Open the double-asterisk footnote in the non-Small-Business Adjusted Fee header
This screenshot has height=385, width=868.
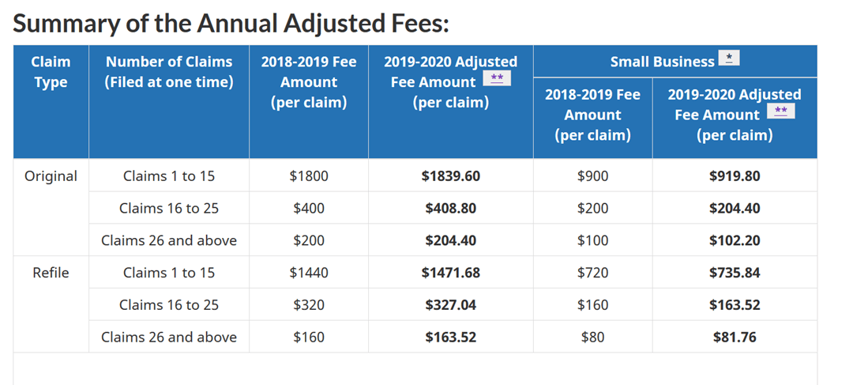[497, 78]
